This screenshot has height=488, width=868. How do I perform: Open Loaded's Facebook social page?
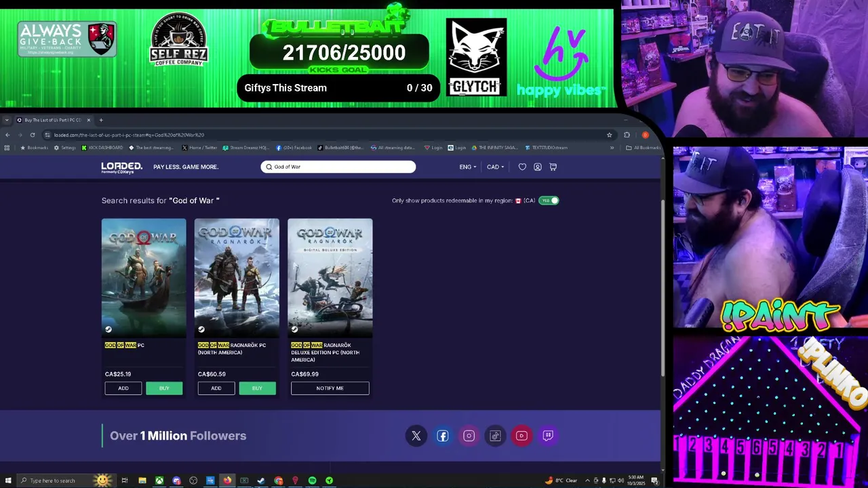tap(442, 436)
